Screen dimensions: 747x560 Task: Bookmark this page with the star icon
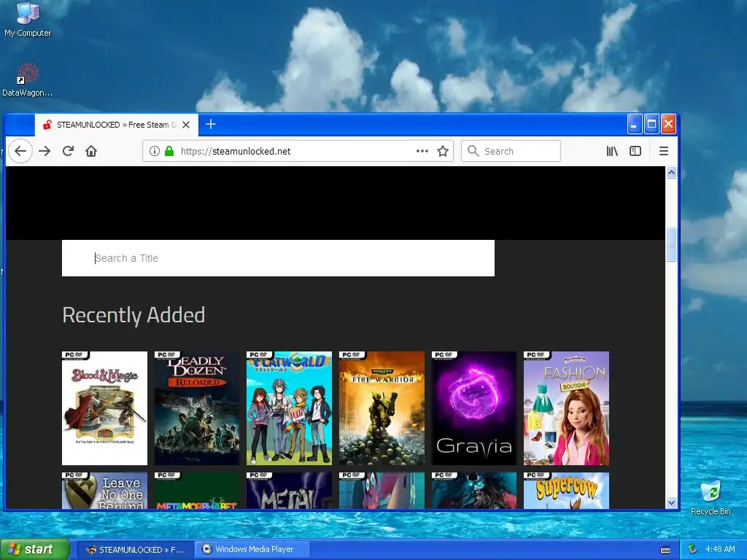443,152
